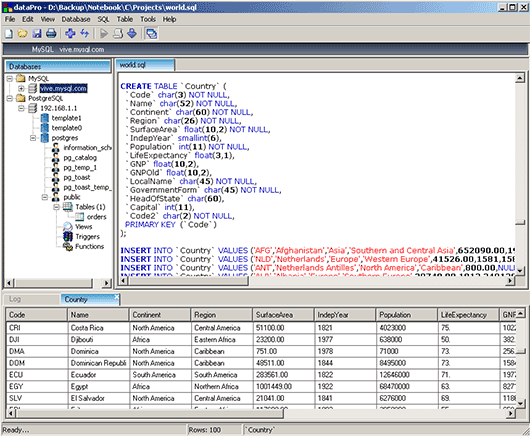This screenshot has height=436, width=530.
Task: Click the SQL editor vertical scrollbar thumb
Action: 520,222
